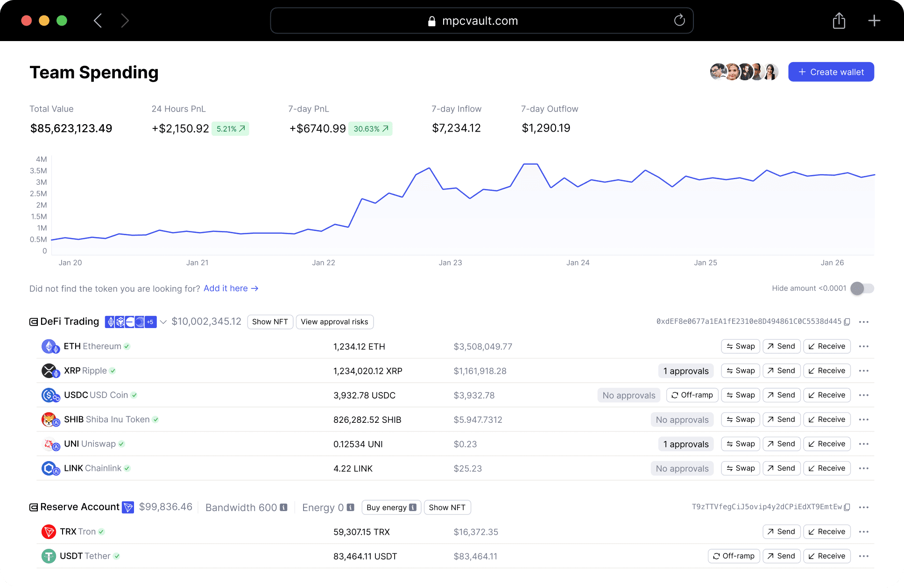
Task: Copy the DeFi Trading wallet address
Action: [847, 322]
